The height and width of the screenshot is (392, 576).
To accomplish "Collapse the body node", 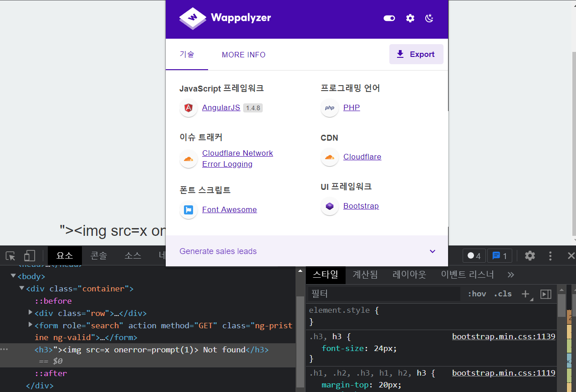I will (x=13, y=276).
